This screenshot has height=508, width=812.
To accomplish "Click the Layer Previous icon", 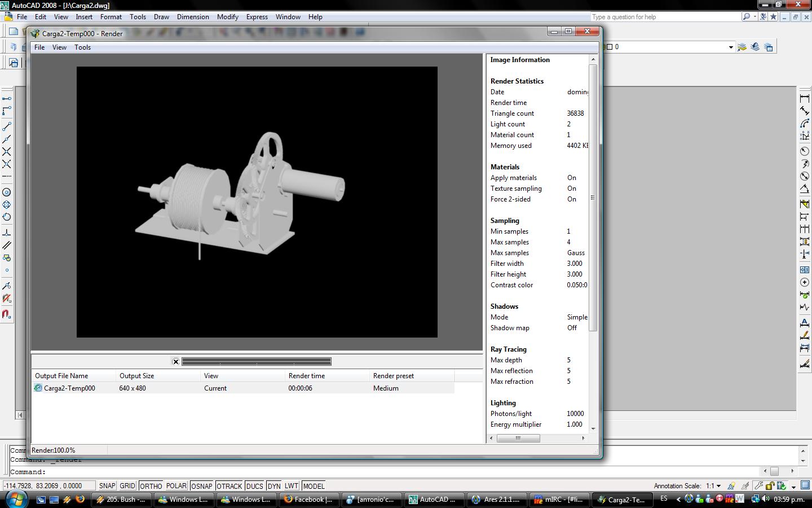I will [x=755, y=47].
